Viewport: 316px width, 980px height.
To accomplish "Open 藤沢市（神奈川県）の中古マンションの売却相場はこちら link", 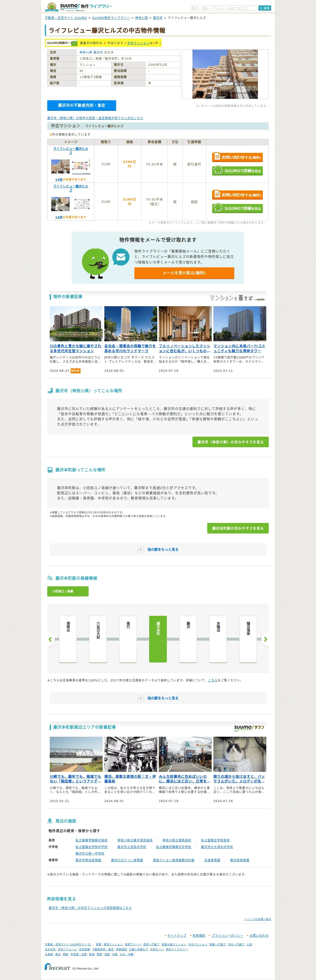I will tap(90, 908).
